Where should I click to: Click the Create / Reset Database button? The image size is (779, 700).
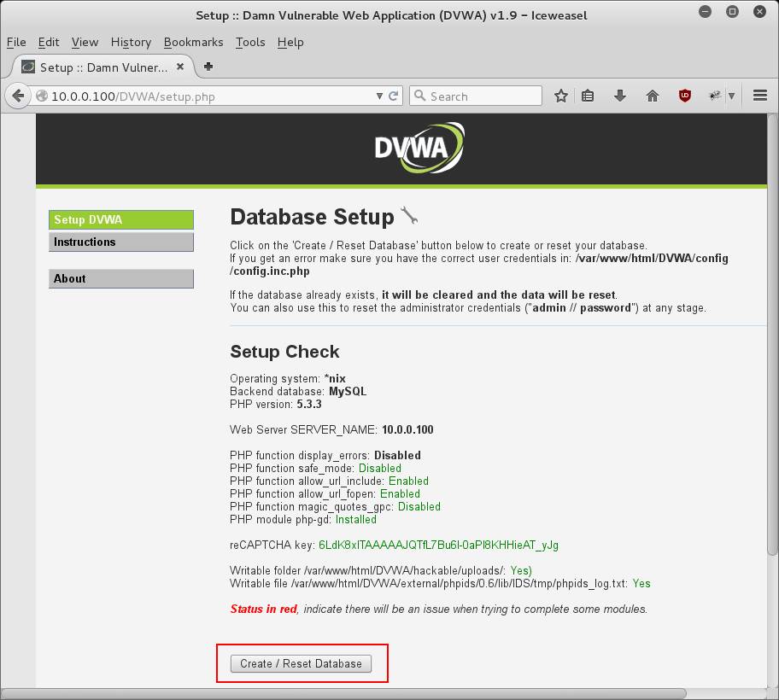pyautogui.click(x=301, y=663)
